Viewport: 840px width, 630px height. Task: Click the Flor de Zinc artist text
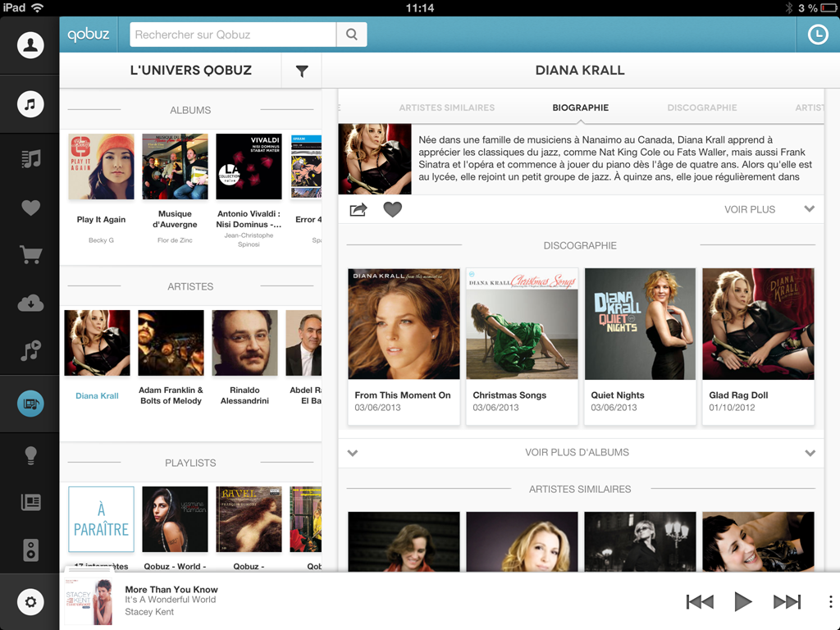[175, 240]
